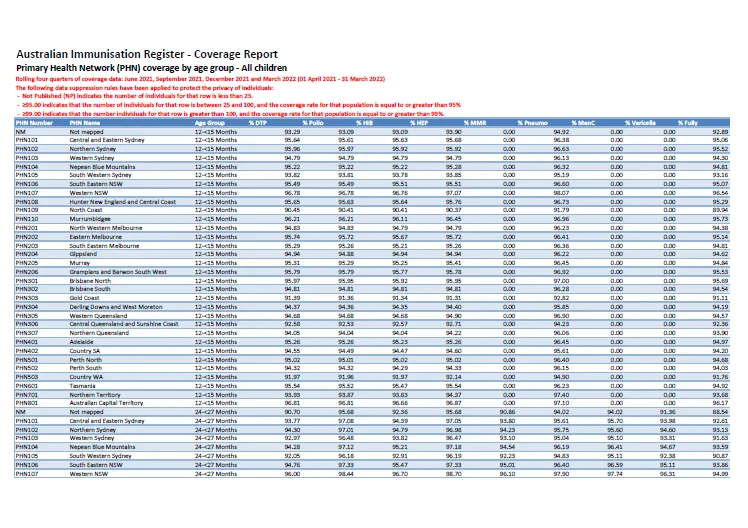Click the 'Northern Territory' PHN name
Screen dimensions: 748x528
[x=95, y=395]
